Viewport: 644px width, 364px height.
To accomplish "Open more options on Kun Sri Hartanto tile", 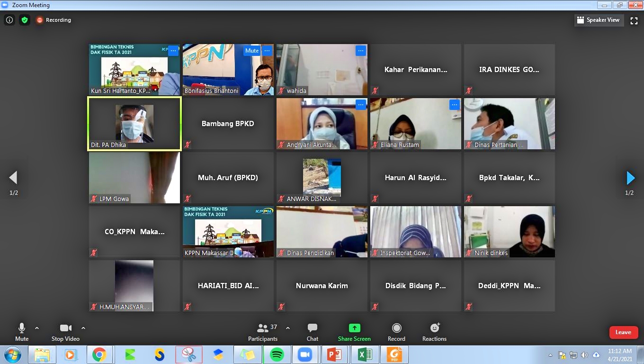I will pyautogui.click(x=173, y=51).
